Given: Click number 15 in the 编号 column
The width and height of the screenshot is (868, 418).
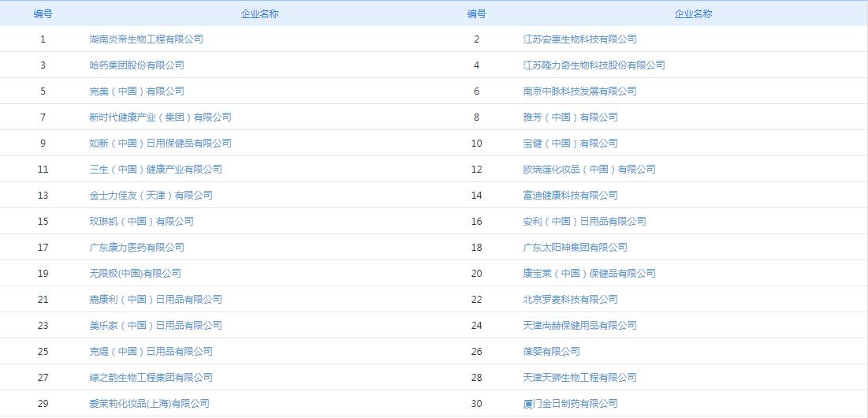Looking at the screenshot, I should coord(43,222).
